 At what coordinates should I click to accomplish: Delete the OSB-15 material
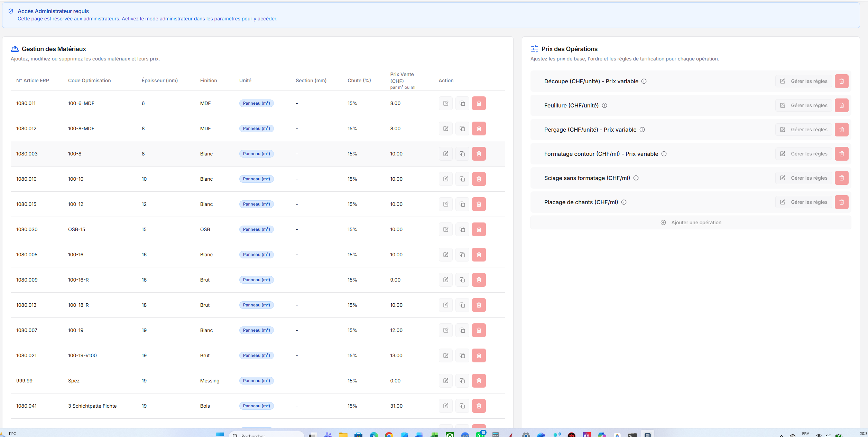(479, 229)
